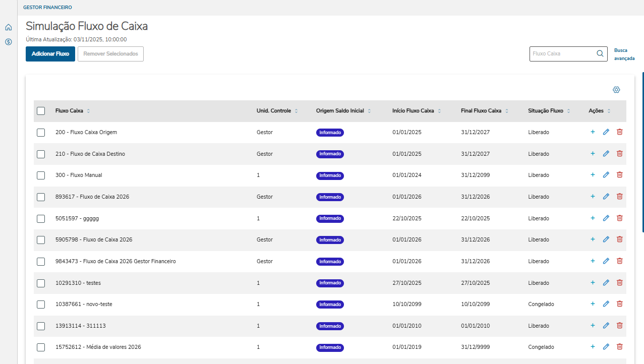Select checkbox for 10291310 - testes
The height and width of the screenshot is (364, 644).
pyautogui.click(x=41, y=283)
